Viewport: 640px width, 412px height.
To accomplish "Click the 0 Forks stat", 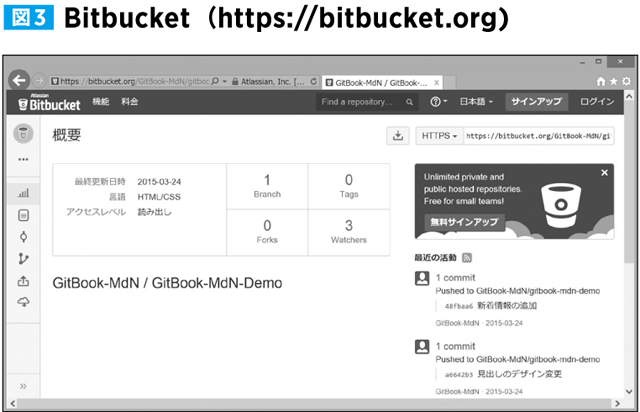I will (x=267, y=232).
